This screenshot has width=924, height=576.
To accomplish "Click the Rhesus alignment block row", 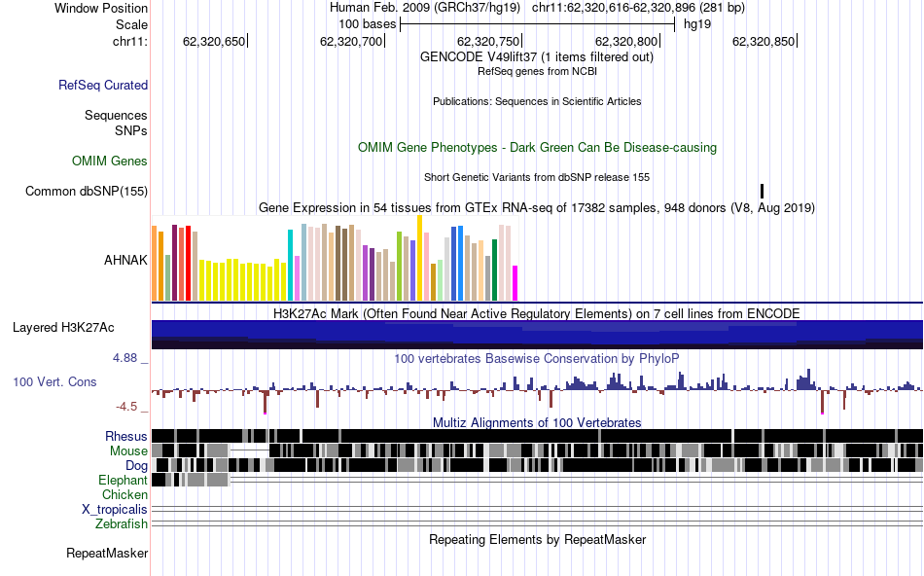I will click(537, 436).
